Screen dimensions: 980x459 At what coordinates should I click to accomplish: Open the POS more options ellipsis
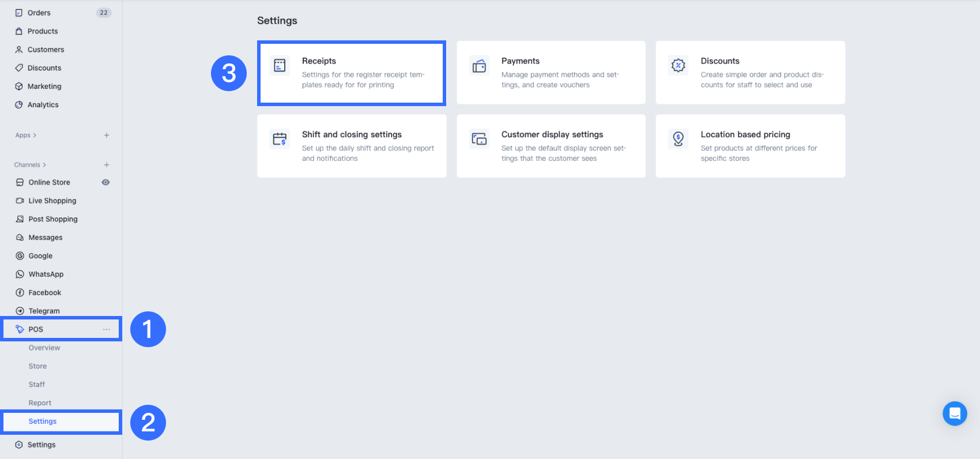tap(107, 329)
